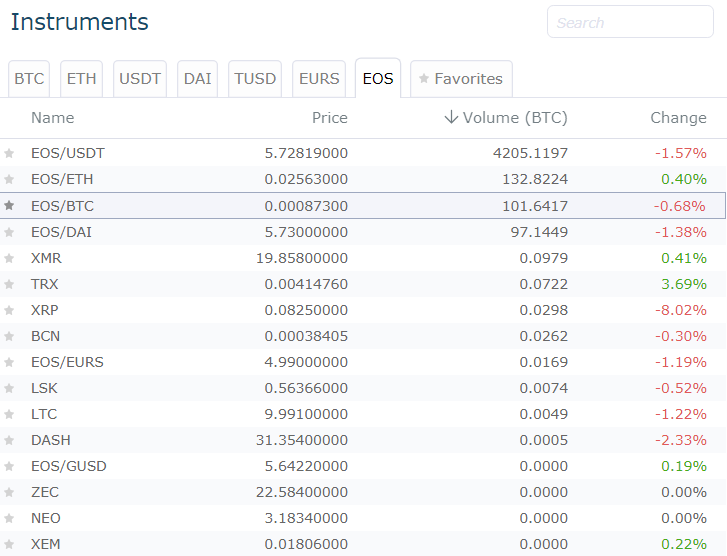Click the star beside LTC
The width and height of the screenshot is (727, 556).
point(9,414)
